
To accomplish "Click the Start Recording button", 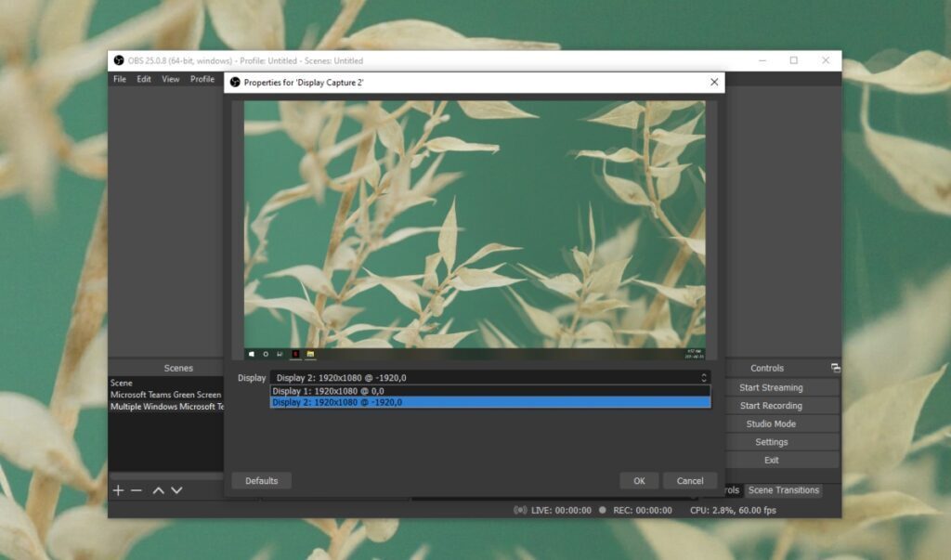I will coord(771,406).
